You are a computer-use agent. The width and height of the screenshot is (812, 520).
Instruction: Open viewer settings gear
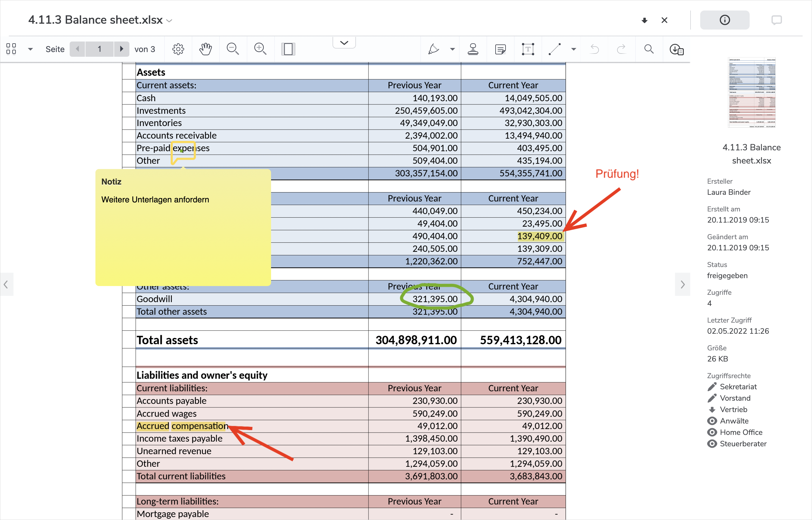point(178,49)
